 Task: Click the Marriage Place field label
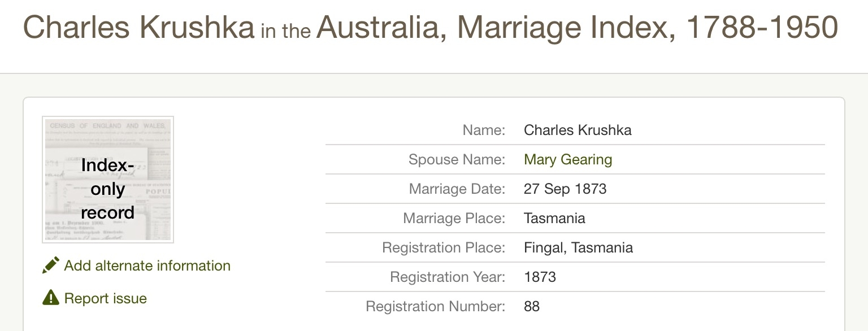point(454,218)
